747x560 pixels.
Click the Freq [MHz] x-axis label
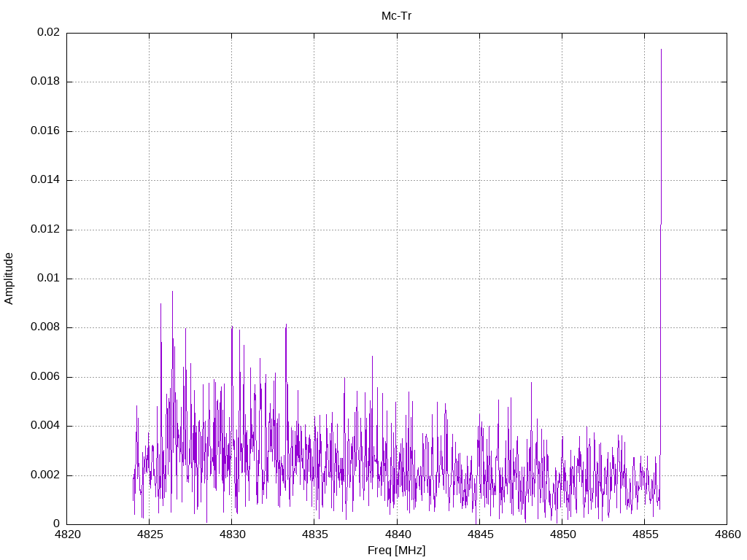(396, 551)
